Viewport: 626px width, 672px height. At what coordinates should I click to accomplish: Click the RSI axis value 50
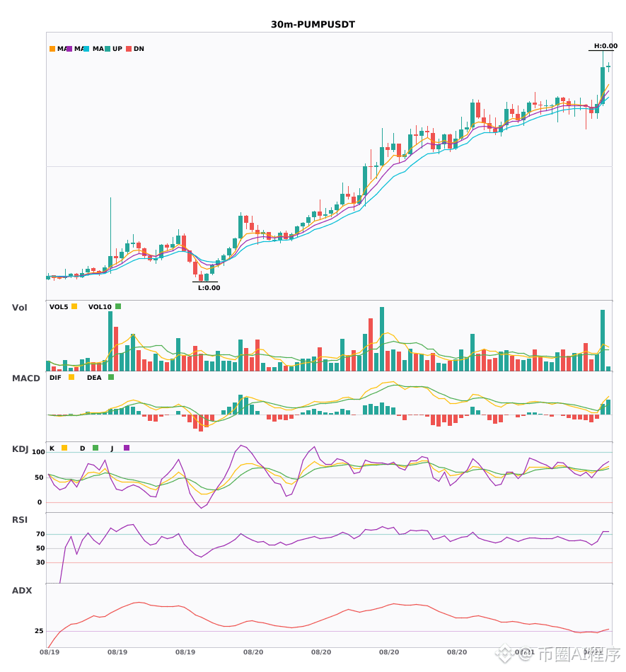(x=40, y=548)
